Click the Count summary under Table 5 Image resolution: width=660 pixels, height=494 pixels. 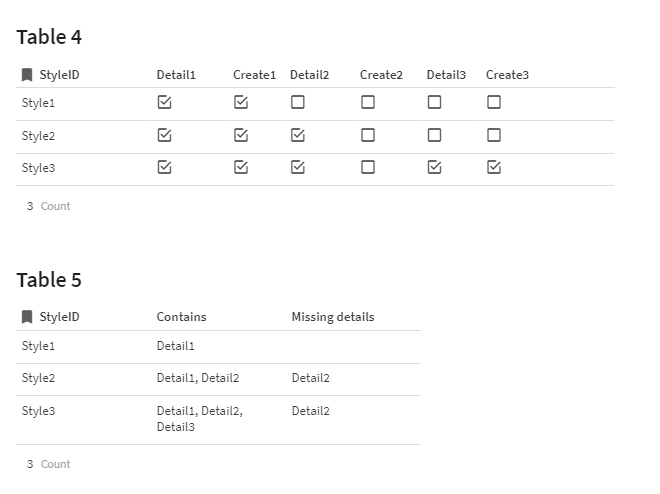pos(49,464)
